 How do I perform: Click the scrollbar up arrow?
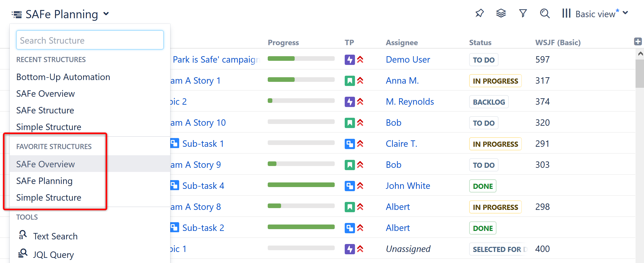(x=640, y=54)
